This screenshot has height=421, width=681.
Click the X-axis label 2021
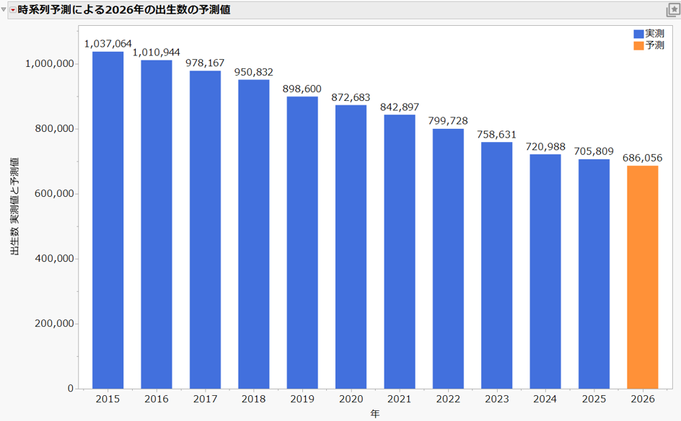click(x=400, y=399)
